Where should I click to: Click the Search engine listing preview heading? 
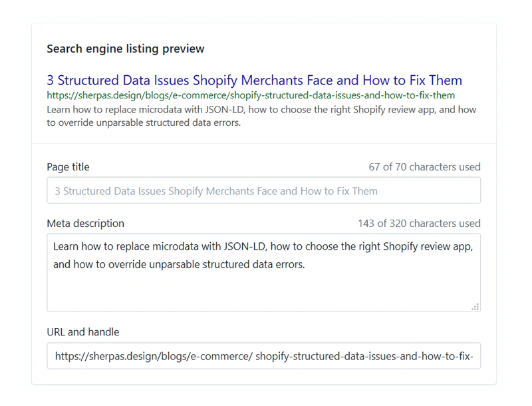pyautogui.click(x=126, y=49)
